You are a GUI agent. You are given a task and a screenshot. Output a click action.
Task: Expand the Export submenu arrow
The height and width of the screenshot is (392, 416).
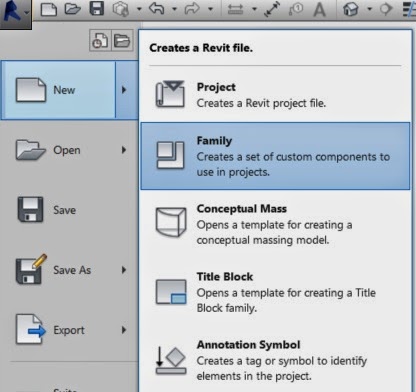[x=124, y=330]
